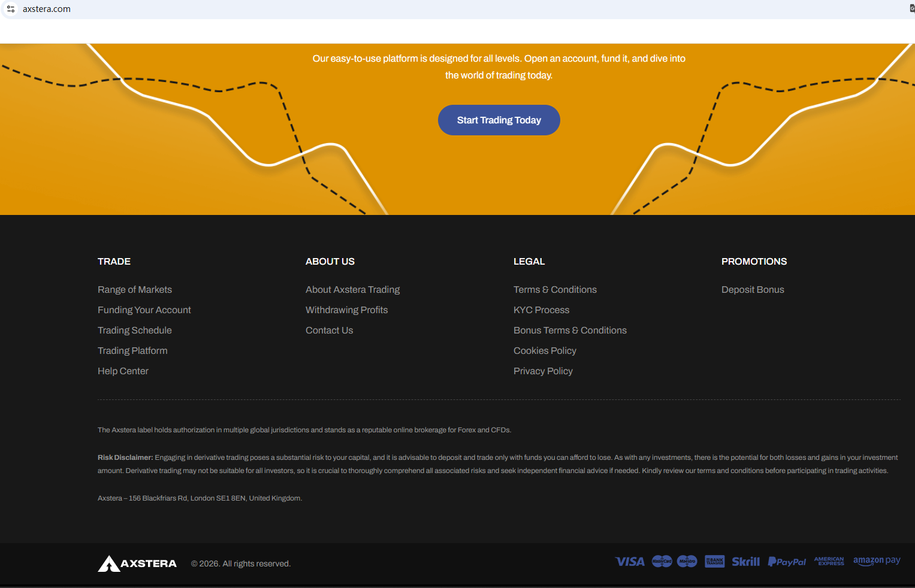
Task: Open the KYC Process link
Action: pos(541,310)
